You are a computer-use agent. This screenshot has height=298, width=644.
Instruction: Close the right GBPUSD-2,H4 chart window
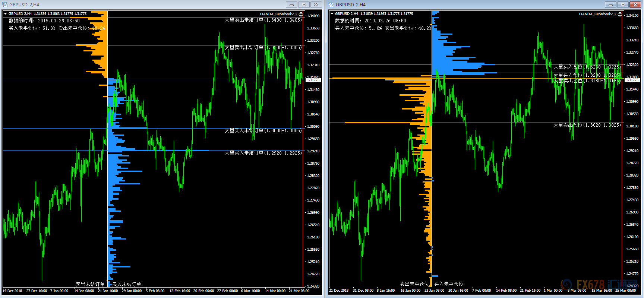635,4
